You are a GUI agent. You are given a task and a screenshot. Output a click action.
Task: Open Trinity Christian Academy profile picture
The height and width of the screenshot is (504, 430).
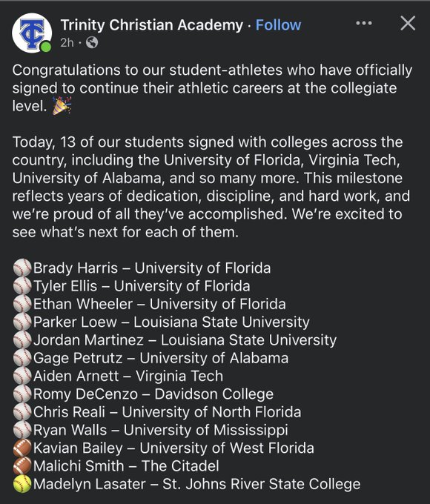click(x=32, y=33)
